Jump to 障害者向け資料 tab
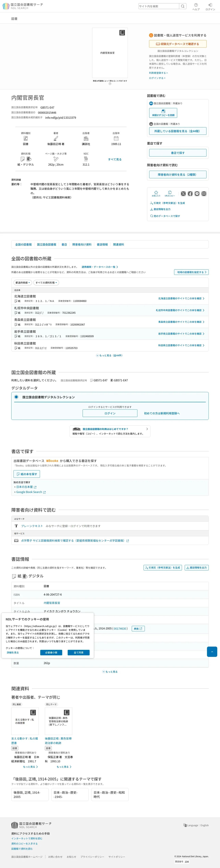The image size is (220, 868). 82,244
